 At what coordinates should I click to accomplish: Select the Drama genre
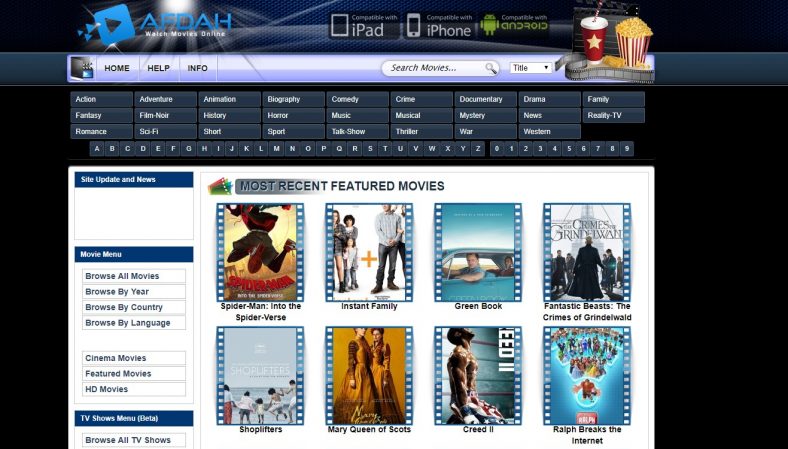pyautogui.click(x=549, y=99)
